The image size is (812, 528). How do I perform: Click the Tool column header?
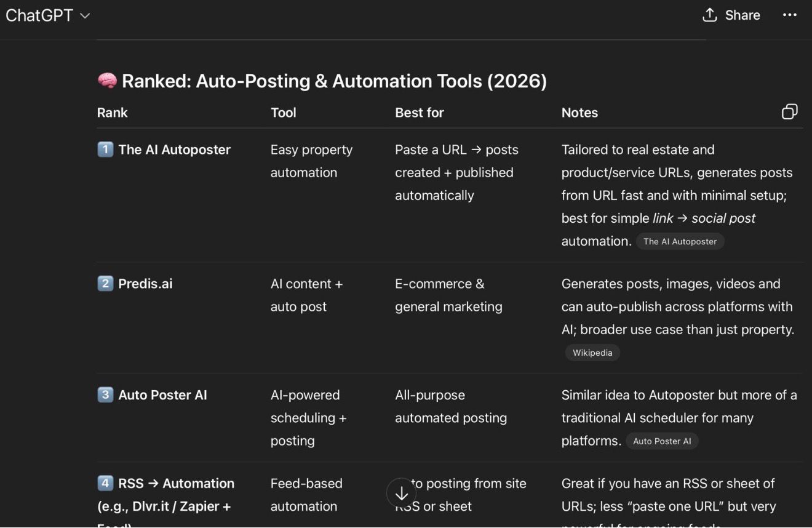coord(283,113)
